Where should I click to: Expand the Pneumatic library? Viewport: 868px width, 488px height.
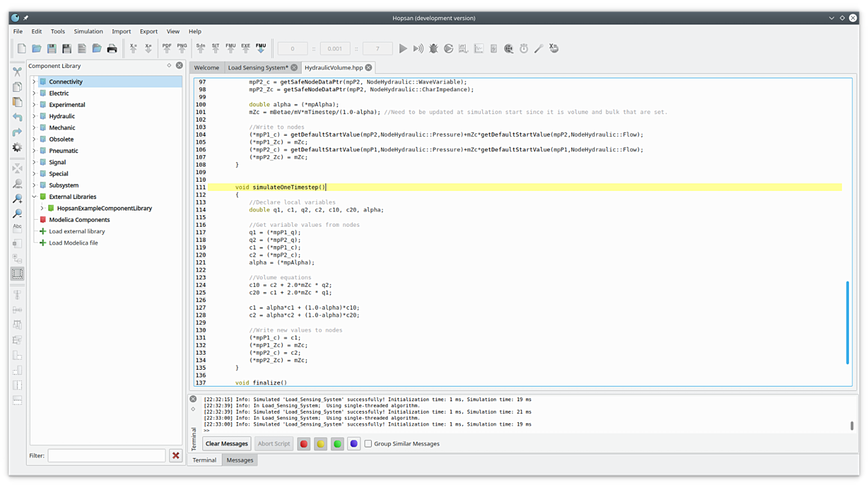34,151
